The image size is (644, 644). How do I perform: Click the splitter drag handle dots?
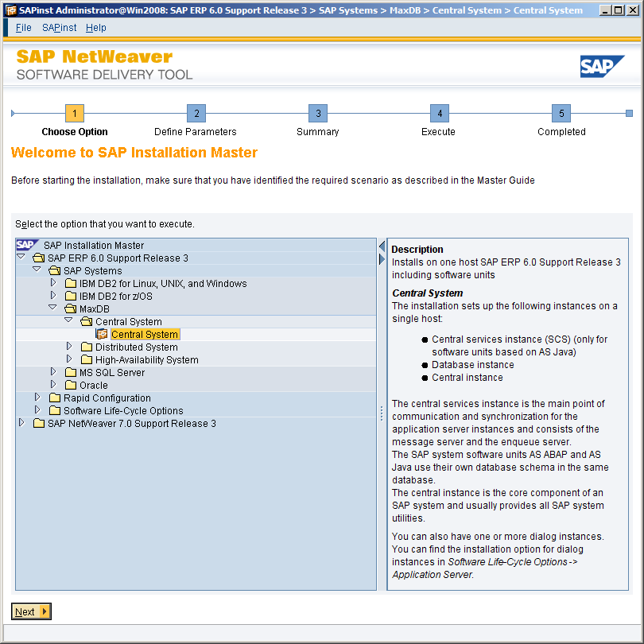(x=382, y=413)
